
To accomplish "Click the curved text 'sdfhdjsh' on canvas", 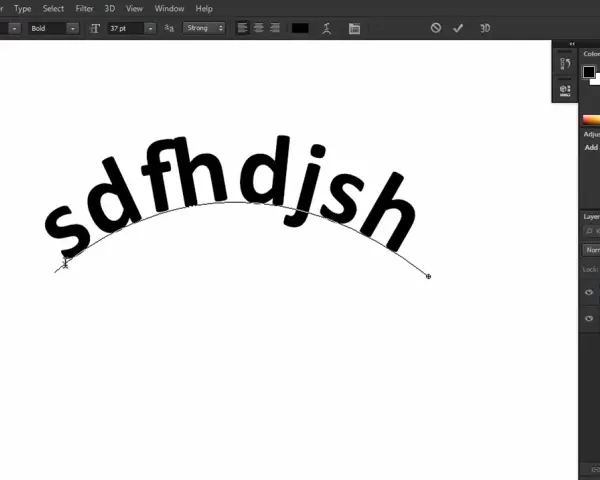I will click(x=230, y=197).
